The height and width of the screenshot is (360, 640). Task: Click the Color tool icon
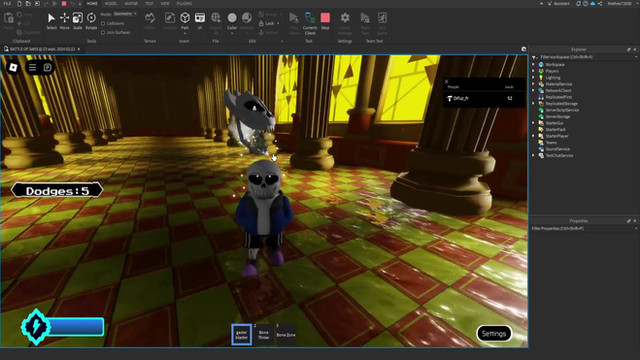tap(232, 18)
